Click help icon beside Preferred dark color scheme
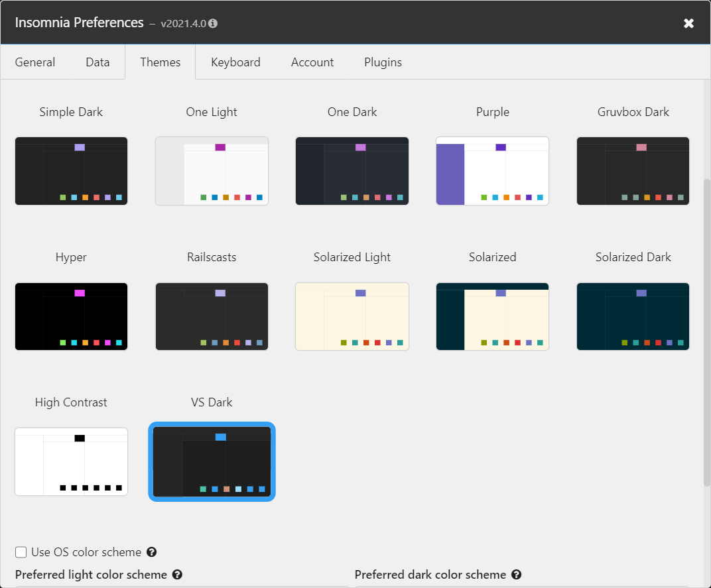Viewport: 711px width, 588px height. pos(517,574)
